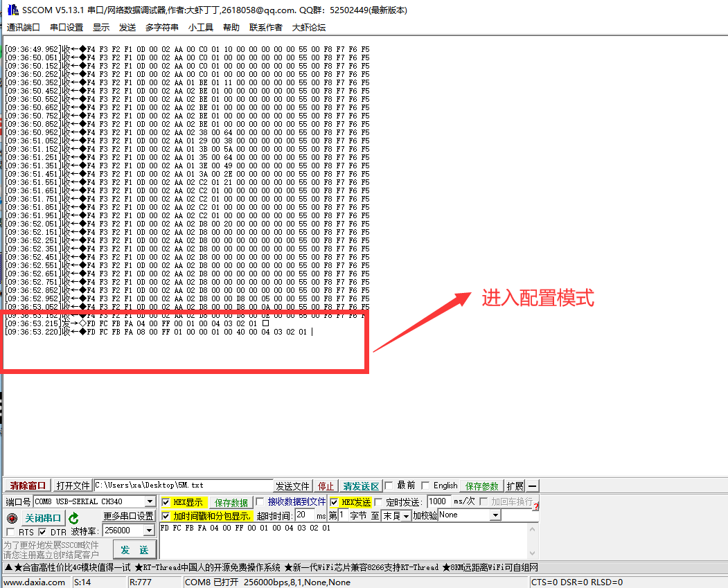This screenshot has width=728, height=588.
Task: Click the send data hex text area
Action: (344, 541)
